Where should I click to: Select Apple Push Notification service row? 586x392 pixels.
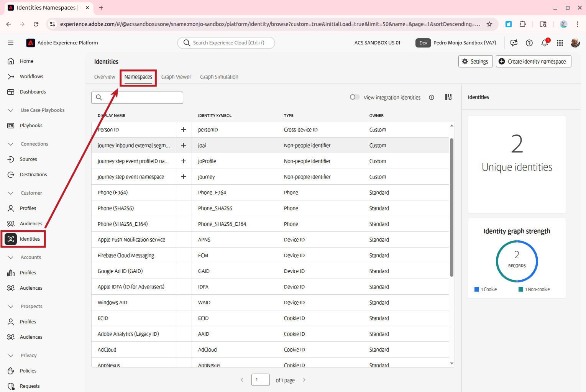(270, 239)
